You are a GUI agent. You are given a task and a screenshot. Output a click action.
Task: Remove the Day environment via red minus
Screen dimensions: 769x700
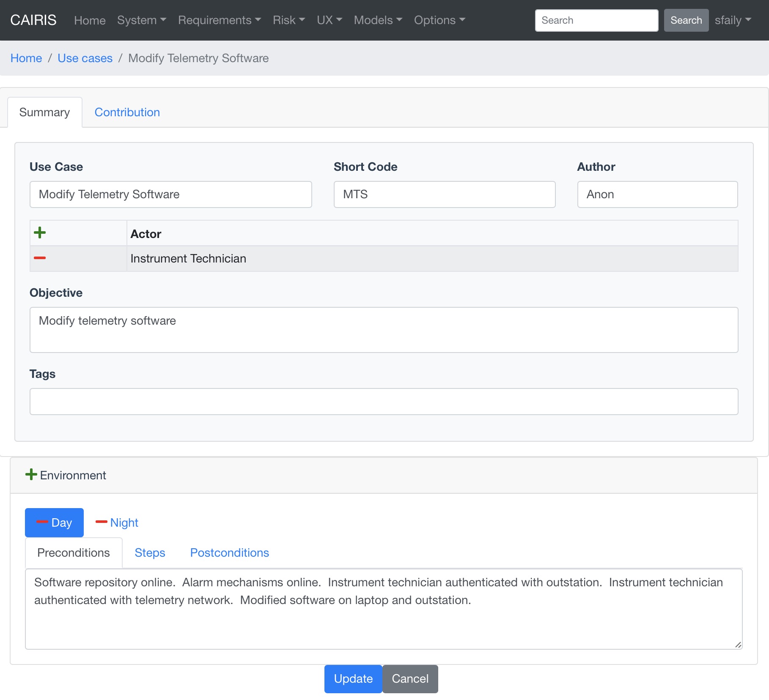point(42,522)
